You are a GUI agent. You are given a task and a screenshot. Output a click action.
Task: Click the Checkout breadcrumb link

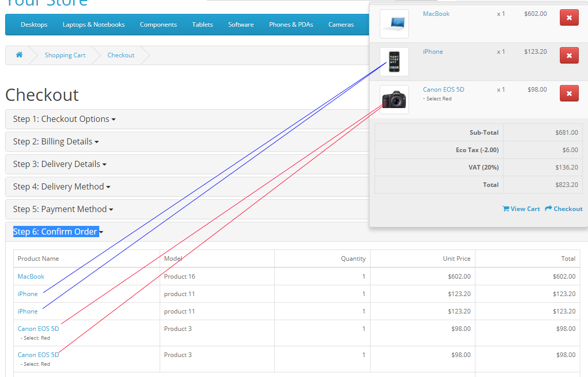click(121, 55)
